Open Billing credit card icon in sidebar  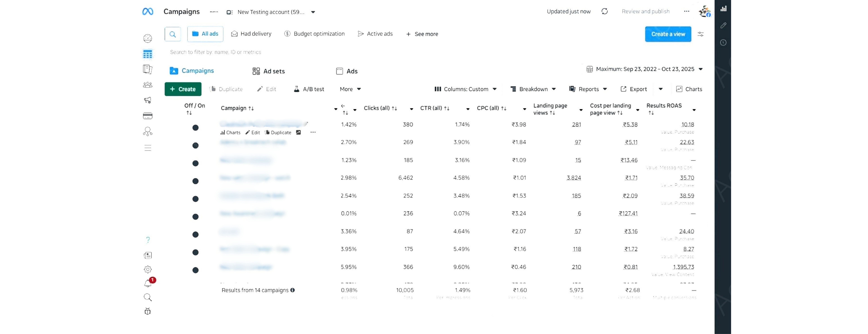148,116
